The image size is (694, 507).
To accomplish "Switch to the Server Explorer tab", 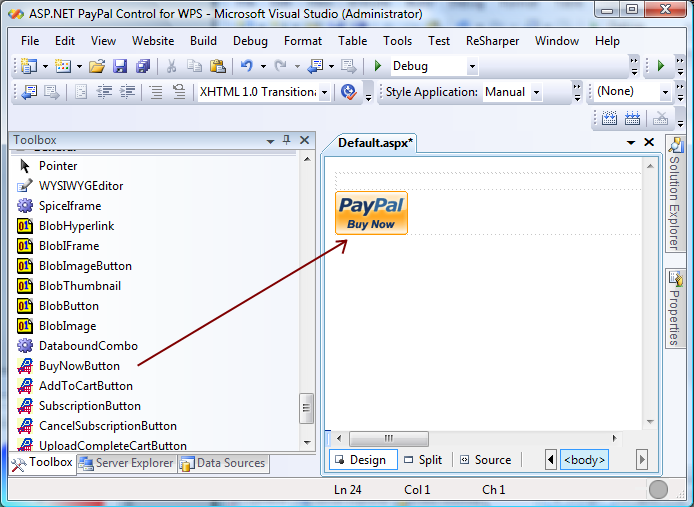I will (126, 463).
